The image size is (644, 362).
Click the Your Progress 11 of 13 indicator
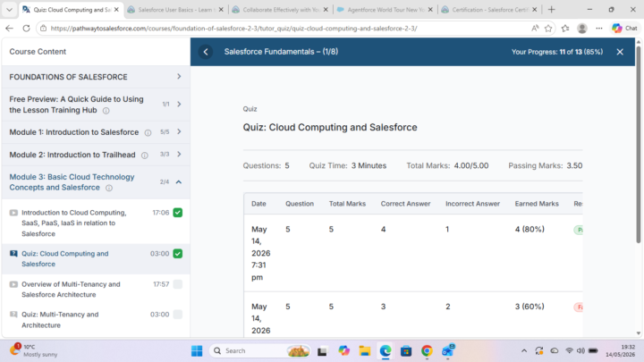coord(557,52)
